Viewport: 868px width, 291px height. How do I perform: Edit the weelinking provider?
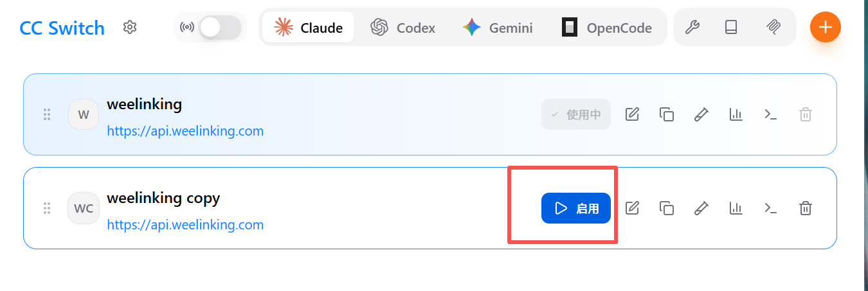point(632,114)
